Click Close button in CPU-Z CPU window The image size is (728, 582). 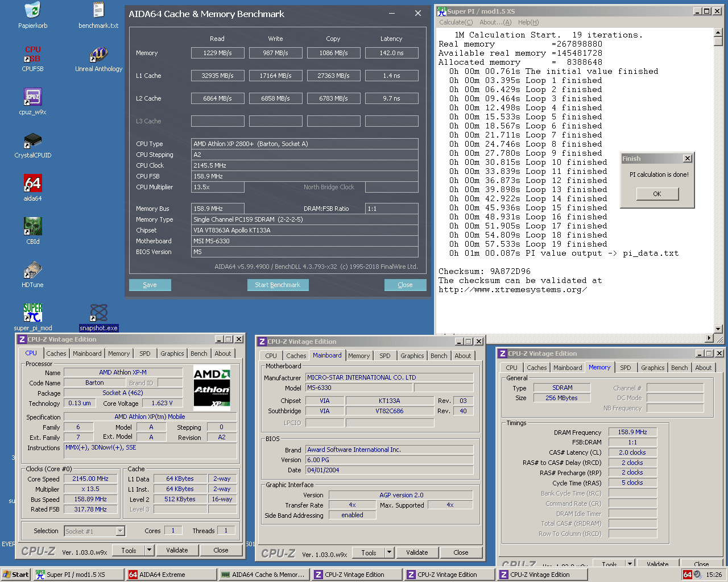click(x=221, y=550)
